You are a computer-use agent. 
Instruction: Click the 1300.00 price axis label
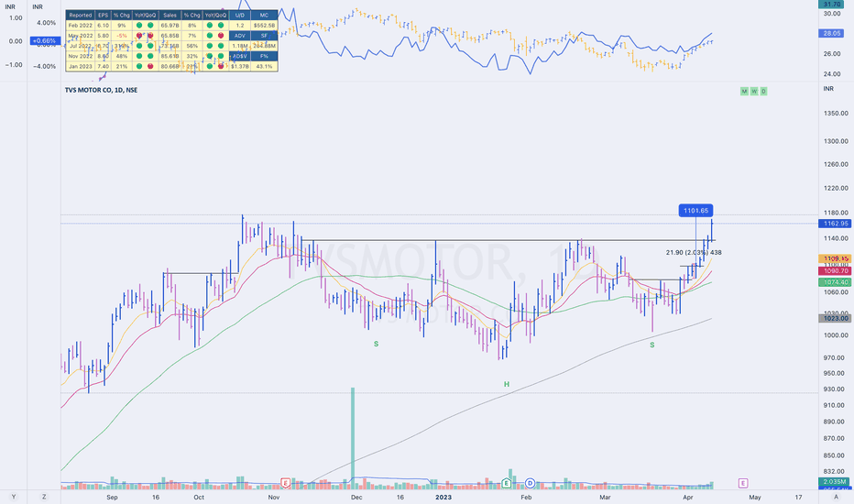(x=836, y=140)
